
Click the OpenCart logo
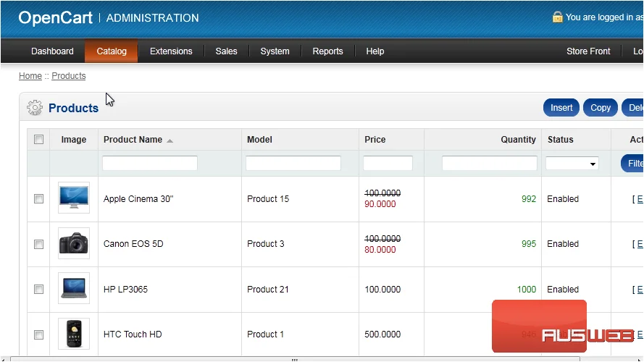[56, 17]
